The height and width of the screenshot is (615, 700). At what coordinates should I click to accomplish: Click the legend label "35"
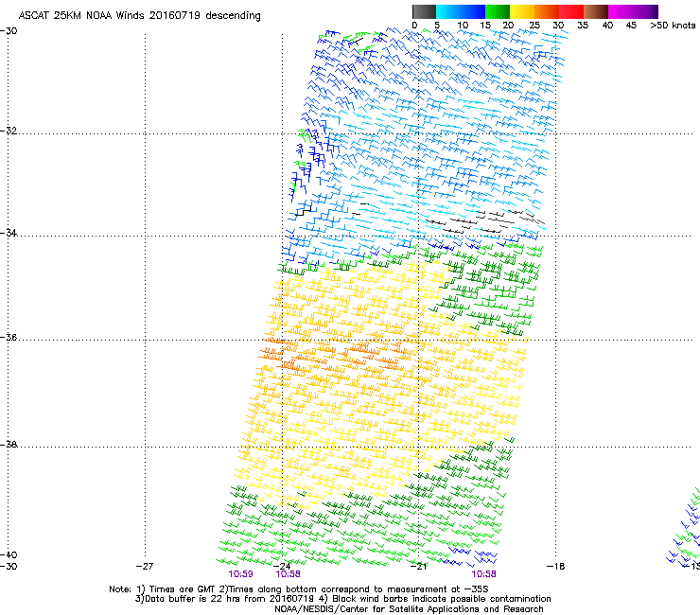583,26
